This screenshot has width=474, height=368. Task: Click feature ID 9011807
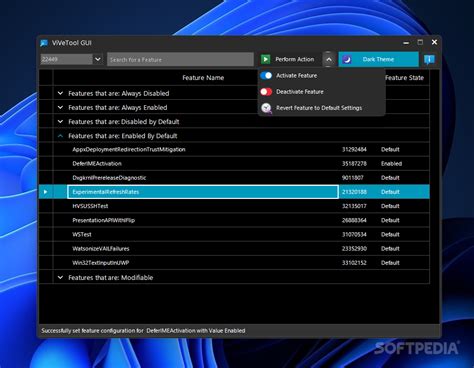[x=353, y=178]
